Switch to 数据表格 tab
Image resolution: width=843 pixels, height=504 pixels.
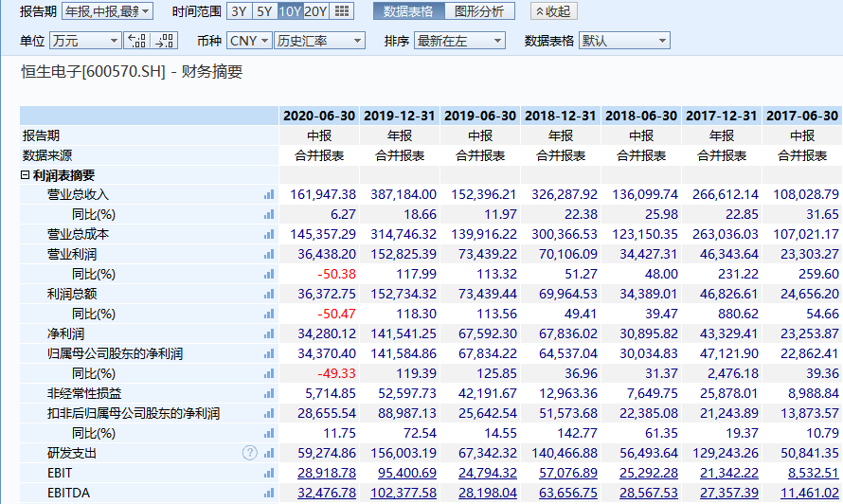point(407,11)
